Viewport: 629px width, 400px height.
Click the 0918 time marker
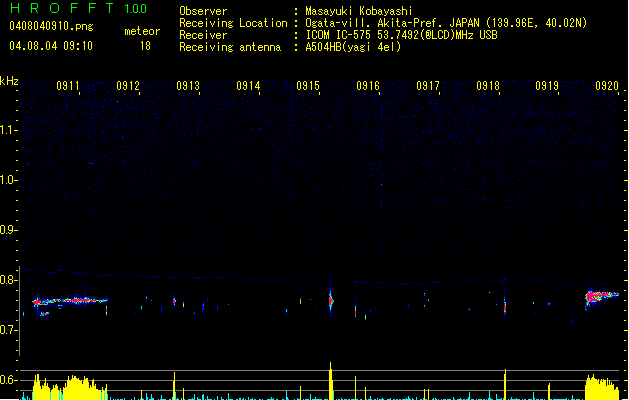pyautogui.click(x=488, y=86)
